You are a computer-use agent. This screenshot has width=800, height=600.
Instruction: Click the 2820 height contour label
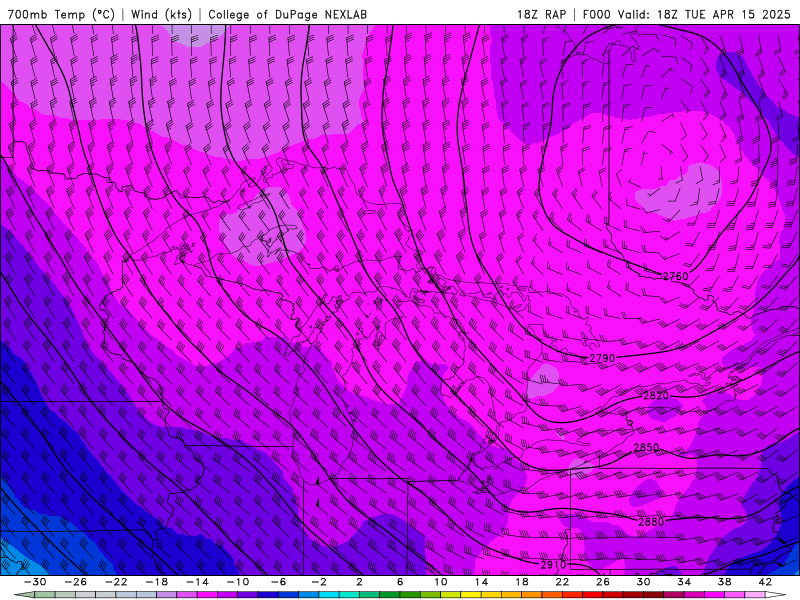tap(656, 396)
